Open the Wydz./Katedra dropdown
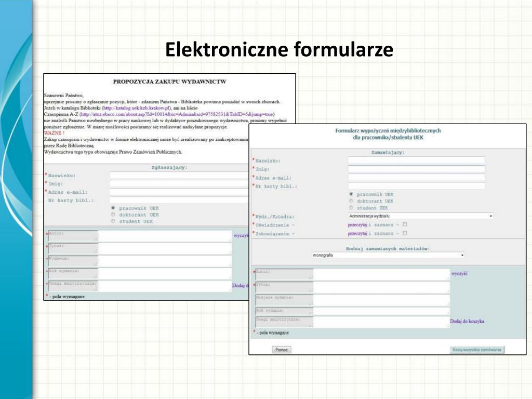The height and width of the screenshot is (399, 532). click(x=420, y=216)
